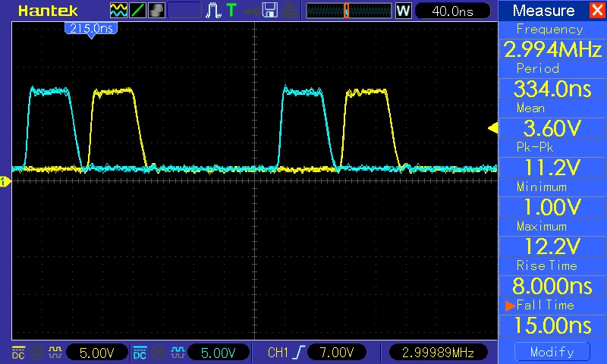Click the 12.2V maximum value
607x364 pixels.
[552, 246]
